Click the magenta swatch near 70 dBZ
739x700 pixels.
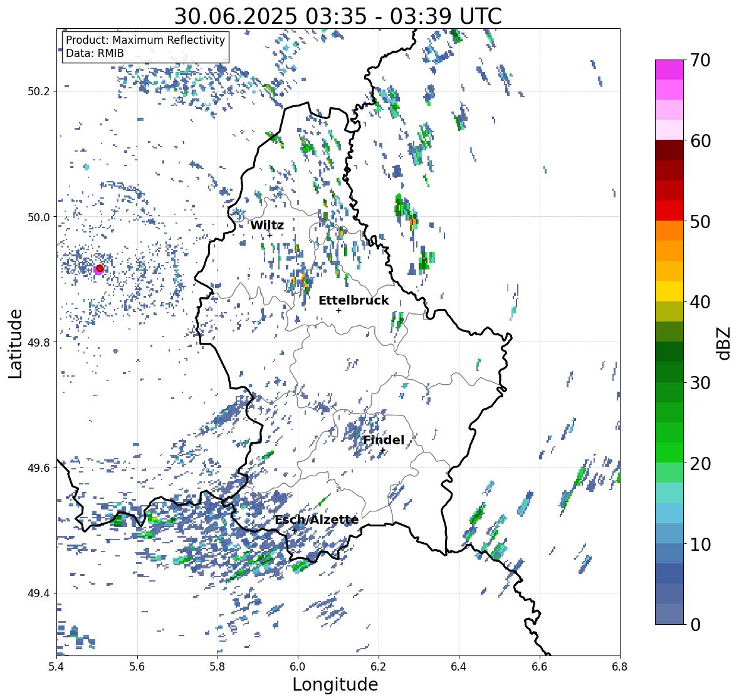click(x=669, y=70)
